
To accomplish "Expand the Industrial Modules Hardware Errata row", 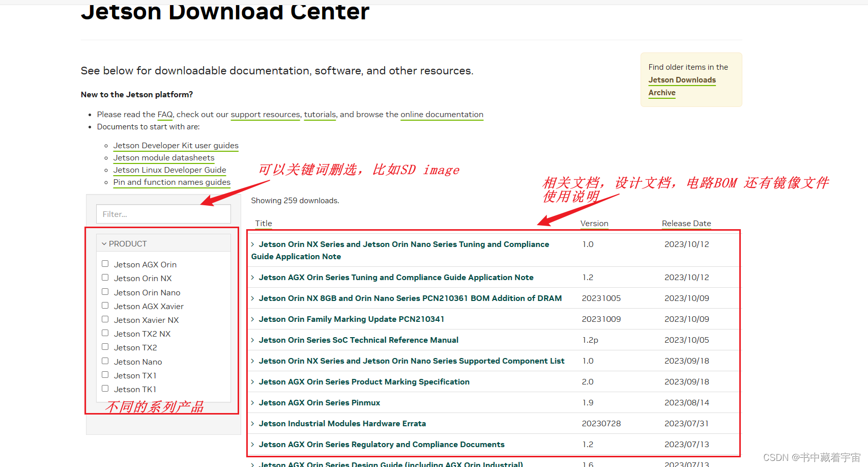I will pyautogui.click(x=253, y=424).
